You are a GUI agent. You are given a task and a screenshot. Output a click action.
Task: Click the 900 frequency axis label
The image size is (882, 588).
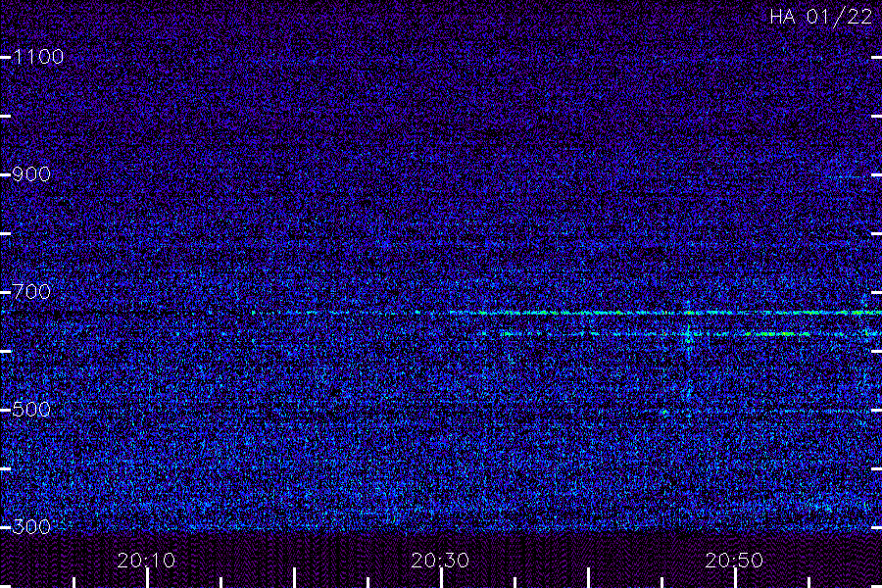[32, 174]
